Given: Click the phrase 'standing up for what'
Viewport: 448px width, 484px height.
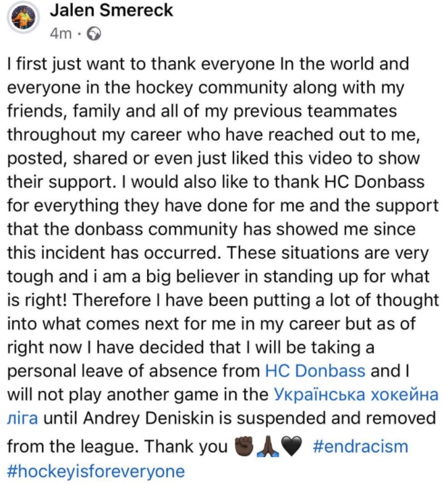Looking at the screenshot, I should click(346, 276).
